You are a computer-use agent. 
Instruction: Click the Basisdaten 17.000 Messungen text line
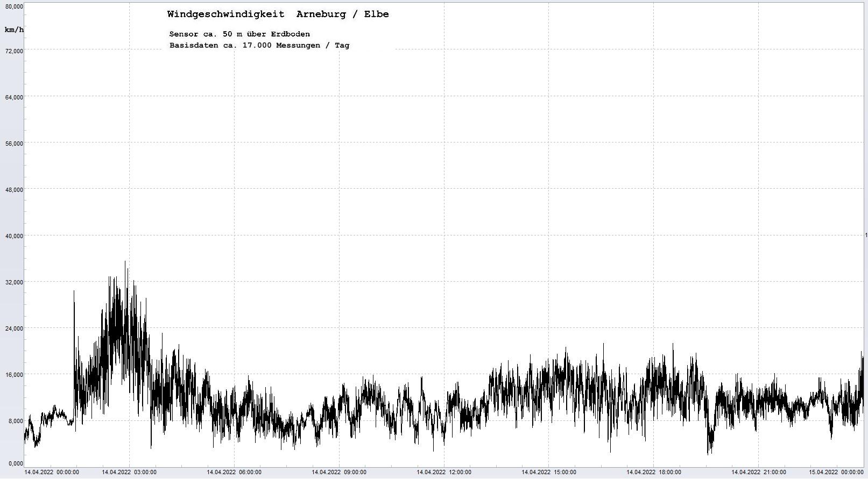[259, 46]
